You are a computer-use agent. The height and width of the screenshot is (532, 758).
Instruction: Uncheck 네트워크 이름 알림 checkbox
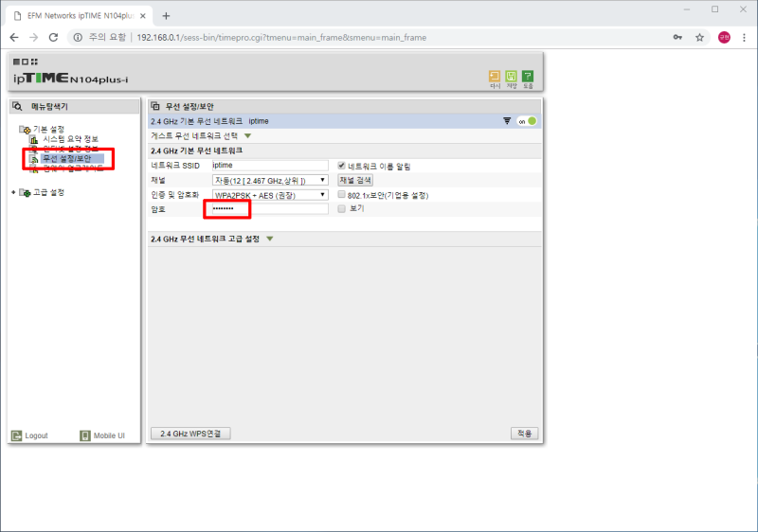tap(341, 166)
